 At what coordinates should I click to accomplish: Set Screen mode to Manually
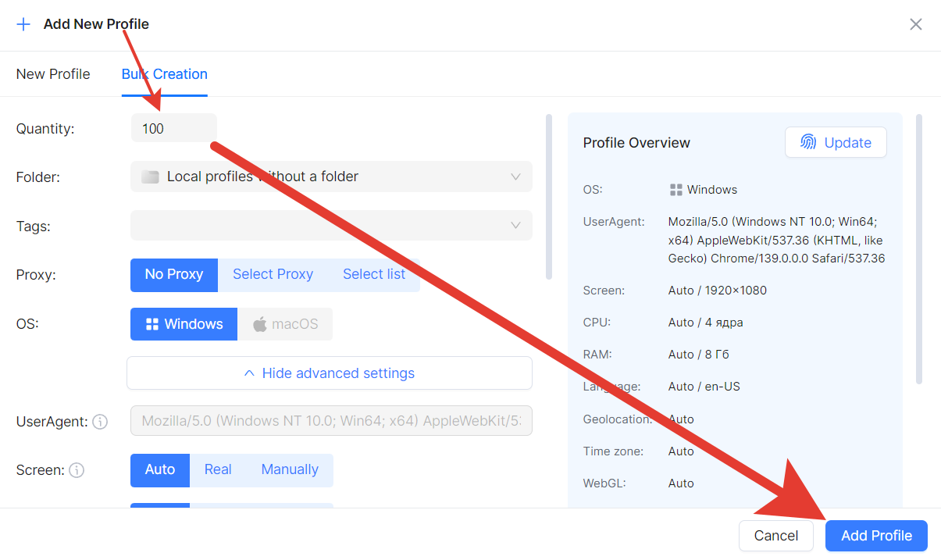pyautogui.click(x=290, y=469)
